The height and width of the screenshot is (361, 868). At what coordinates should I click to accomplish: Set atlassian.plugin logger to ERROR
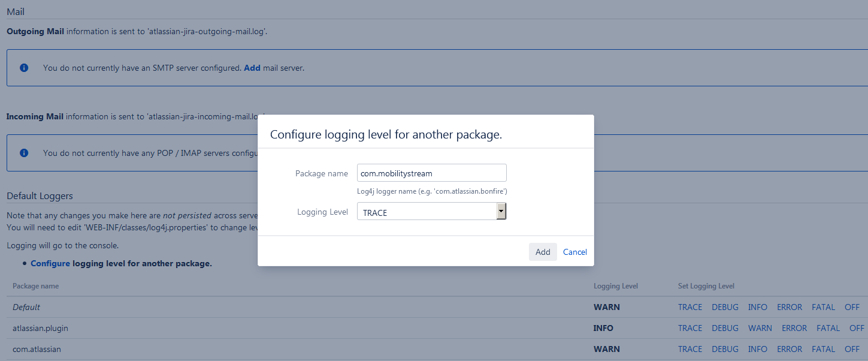(794, 328)
